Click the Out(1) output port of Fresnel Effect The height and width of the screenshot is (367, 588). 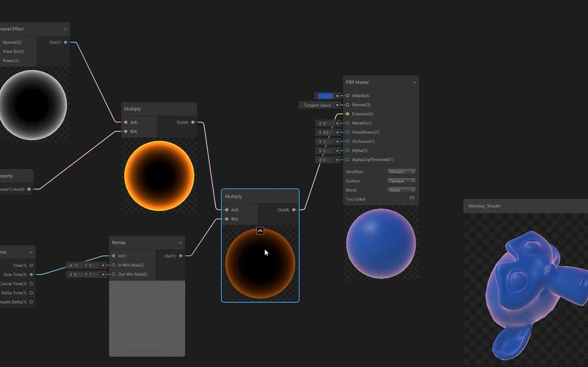coord(65,42)
